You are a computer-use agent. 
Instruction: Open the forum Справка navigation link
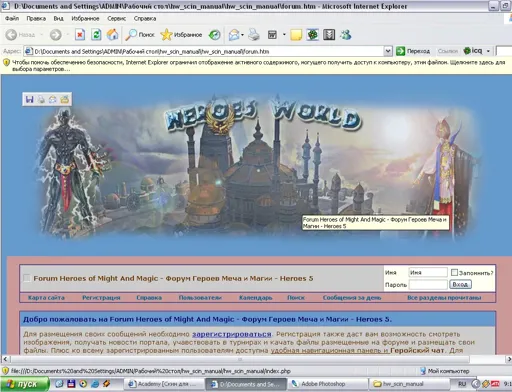coord(149,297)
